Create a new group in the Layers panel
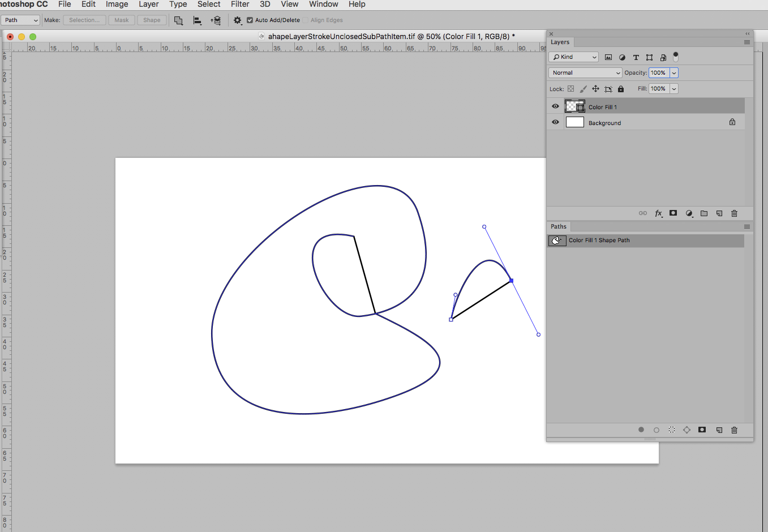Viewport: 768px width, 532px height. [704, 213]
